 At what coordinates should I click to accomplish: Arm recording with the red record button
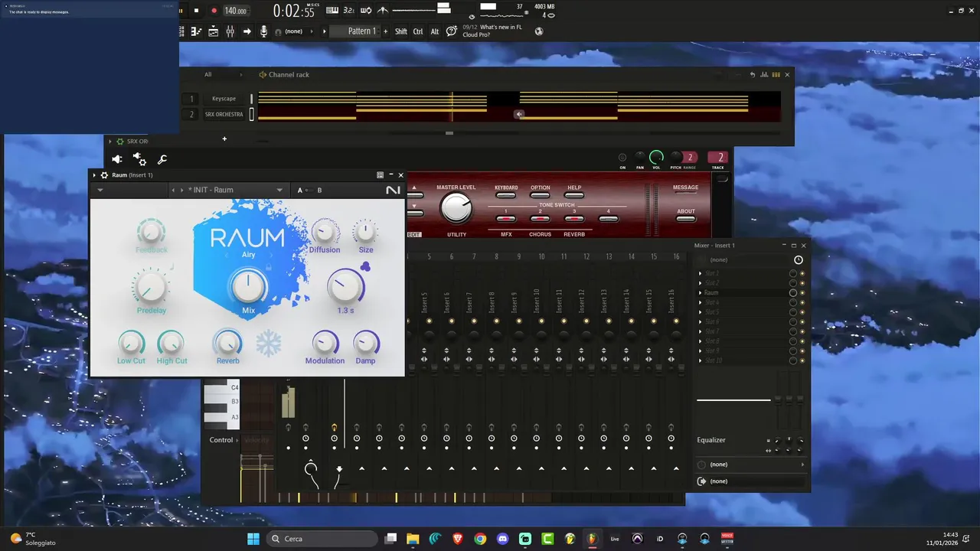coord(214,11)
